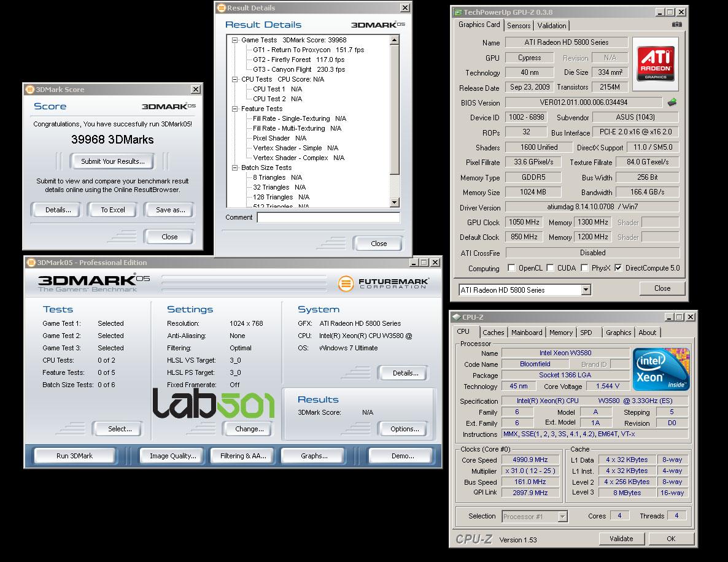Screen dimensions: 728x562
Task: Uncheck the DirectCompute 5.0 checkbox
Action: pos(618,268)
